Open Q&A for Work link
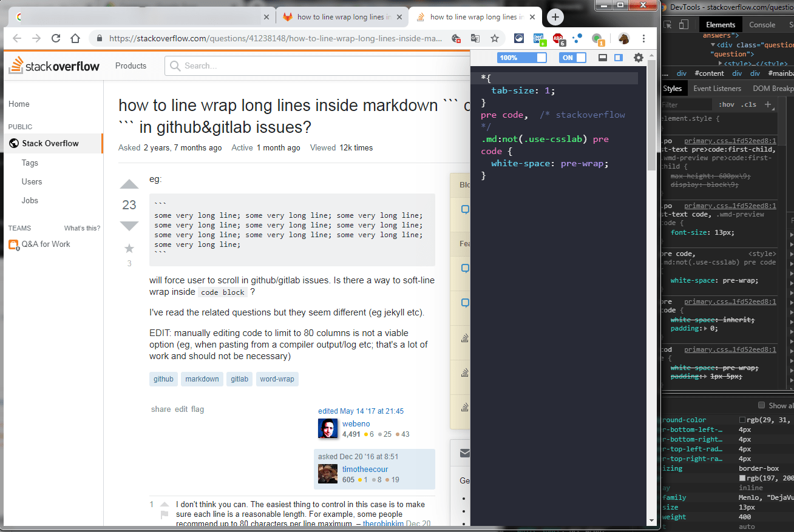The image size is (794, 532). pos(46,244)
